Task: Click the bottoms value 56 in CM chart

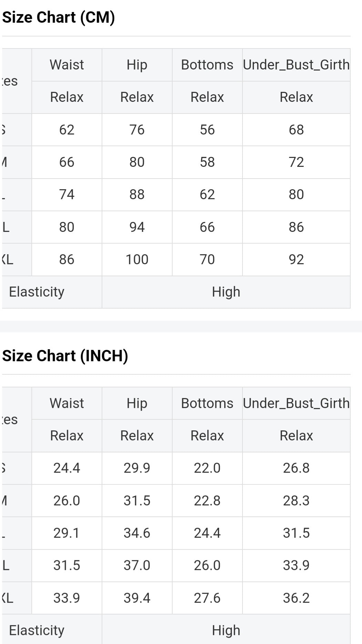Action: pyautogui.click(x=207, y=130)
